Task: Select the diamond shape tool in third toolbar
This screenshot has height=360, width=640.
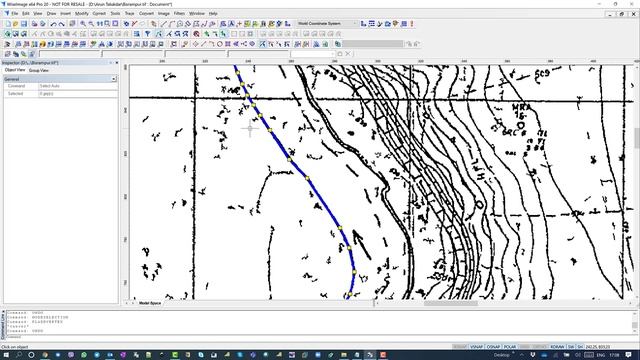Action: (195, 44)
